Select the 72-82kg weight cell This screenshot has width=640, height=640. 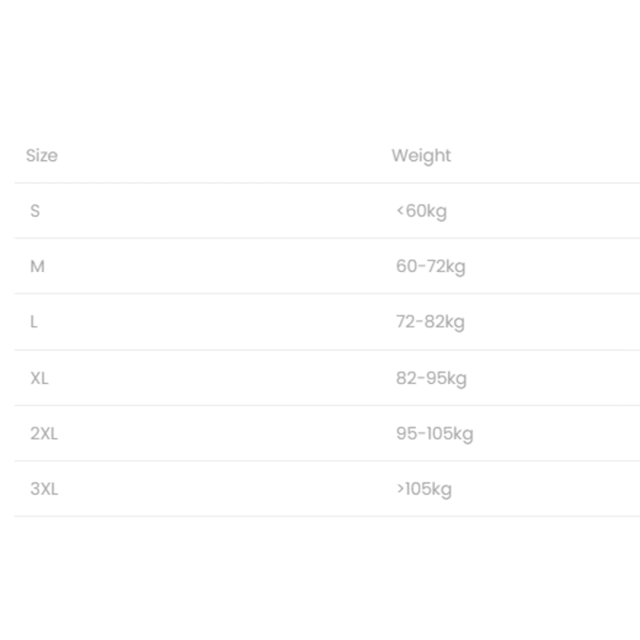pyautogui.click(x=430, y=322)
